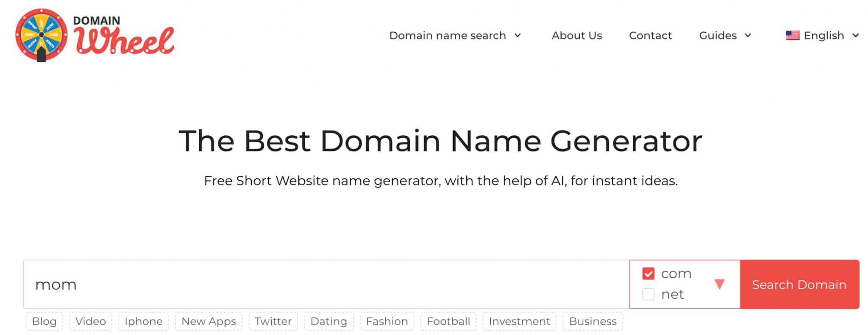Open the About Us page
The width and height of the screenshot is (868, 335).
(x=576, y=36)
